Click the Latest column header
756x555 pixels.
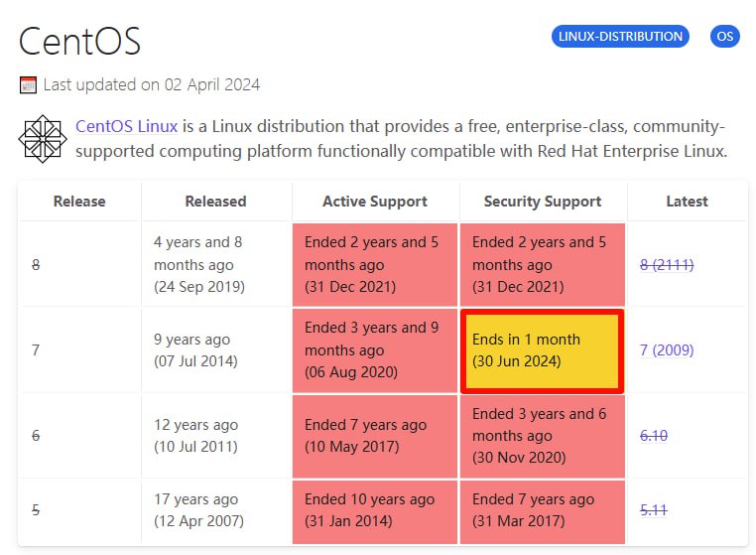coord(688,202)
